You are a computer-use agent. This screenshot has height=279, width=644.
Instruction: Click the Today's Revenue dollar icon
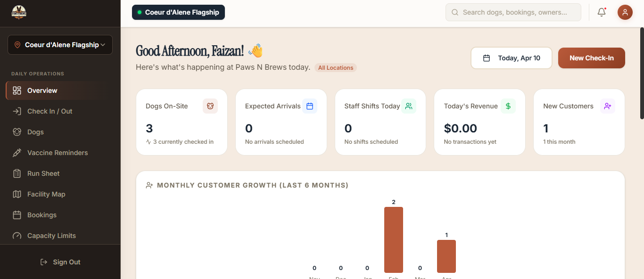[x=508, y=106]
